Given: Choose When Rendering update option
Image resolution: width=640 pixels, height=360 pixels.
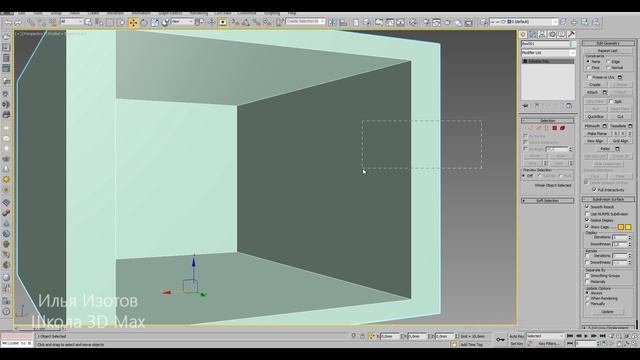Looking at the screenshot, I should click(x=587, y=298).
